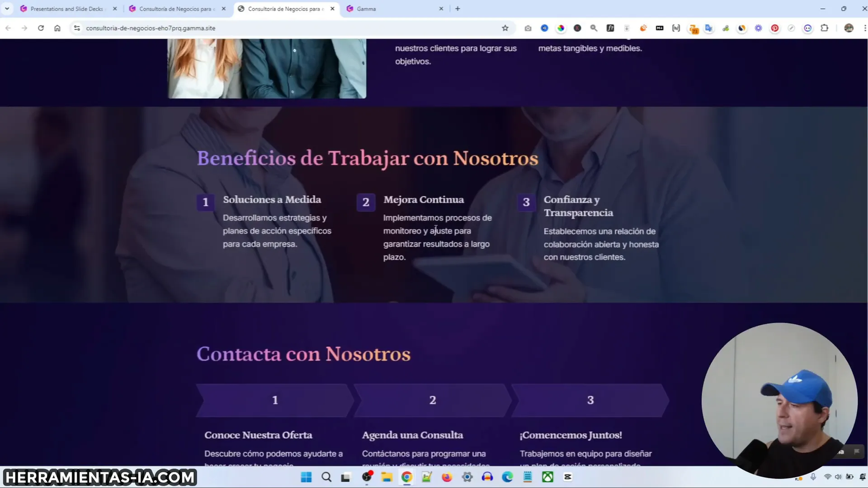Open the Chrome extensions puzzle-piece menu
Viewport: 868px width, 488px height.
click(825, 28)
